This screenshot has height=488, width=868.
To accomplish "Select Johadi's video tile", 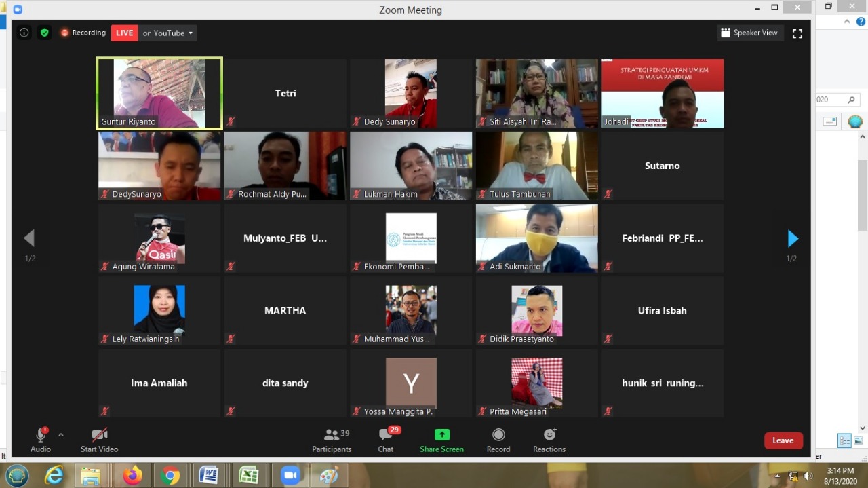I will [x=663, y=93].
